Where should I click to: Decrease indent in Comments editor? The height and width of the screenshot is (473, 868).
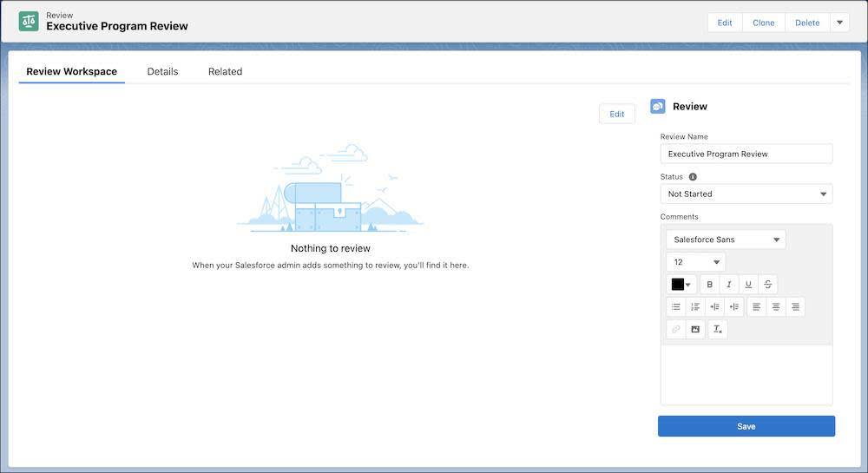pyautogui.click(x=734, y=306)
